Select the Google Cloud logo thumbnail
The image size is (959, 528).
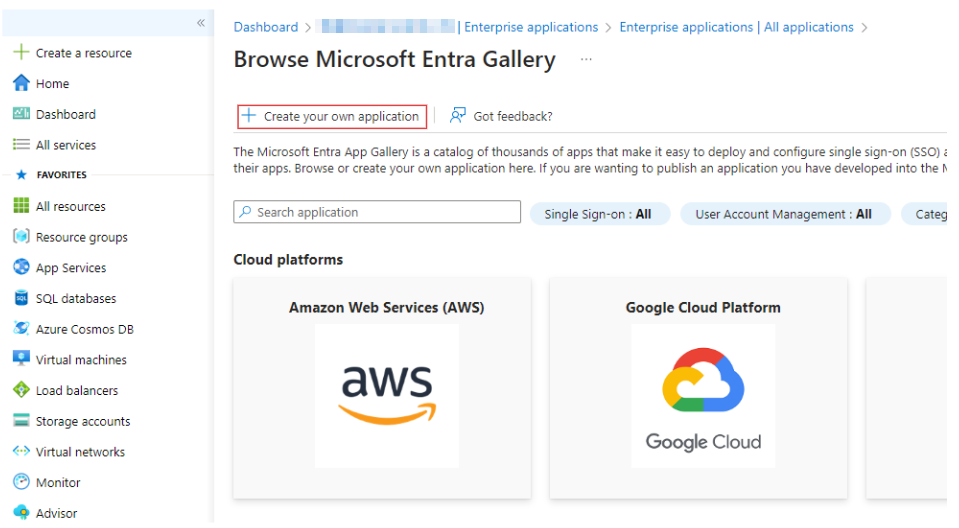coord(703,396)
